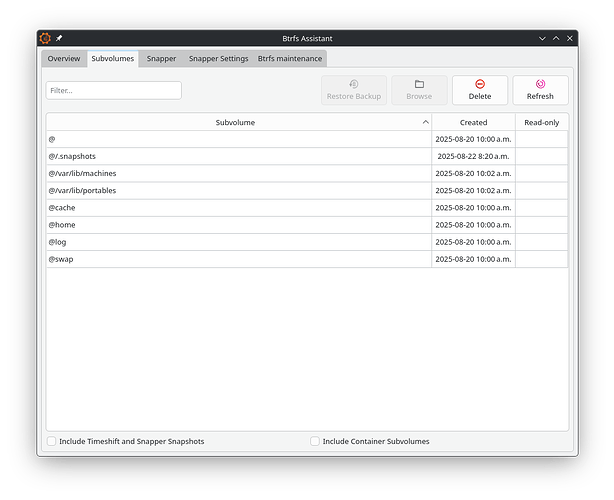Click the subvolume Filter text field
The image size is (614, 500).
coord(113,90)
